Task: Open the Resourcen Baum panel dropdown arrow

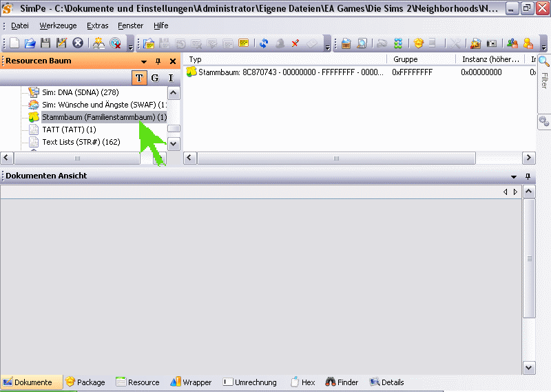Action: 144,61
